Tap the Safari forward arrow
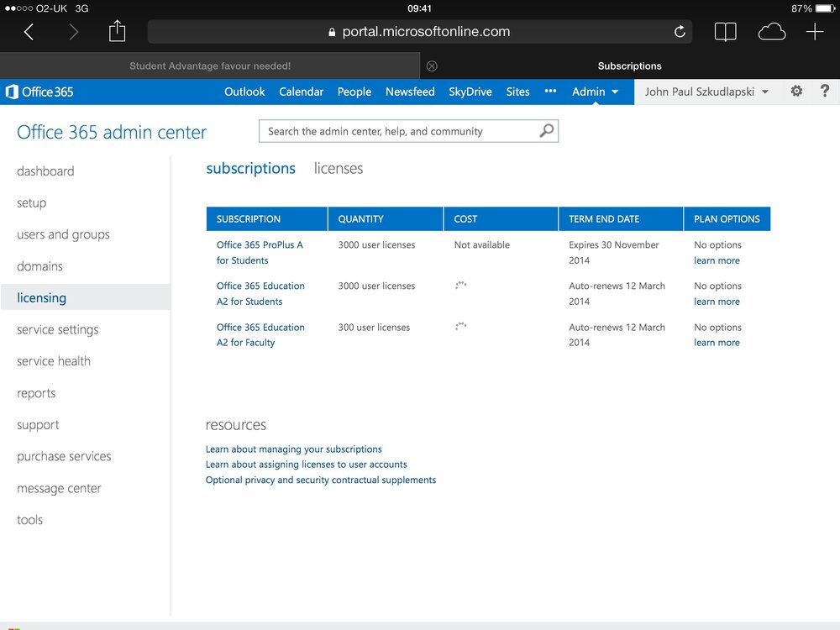This screenshot has height=630, width=840. pos(73,32)
